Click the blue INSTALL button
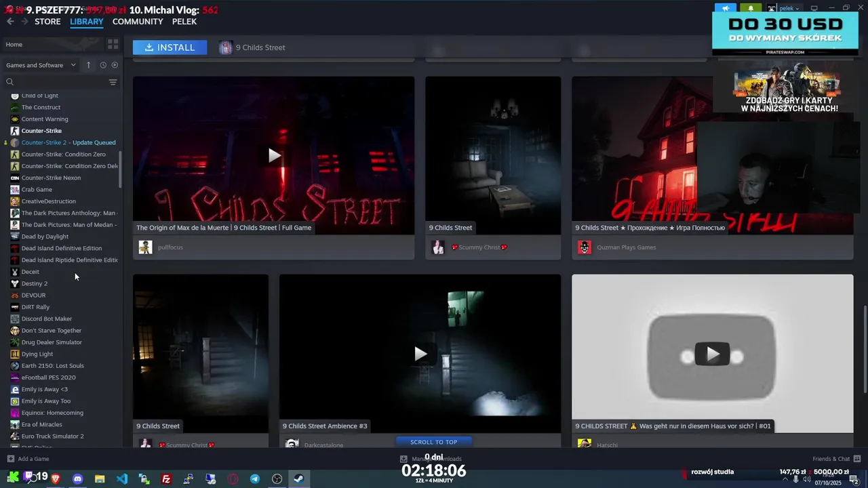Screen dimensions: 868x488 pyautogui.click(x=170, y=47)
